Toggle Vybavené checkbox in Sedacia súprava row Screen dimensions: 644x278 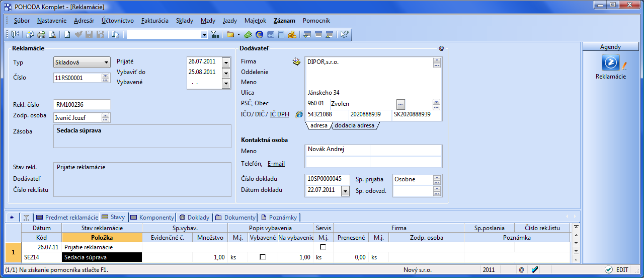point(262,257)
